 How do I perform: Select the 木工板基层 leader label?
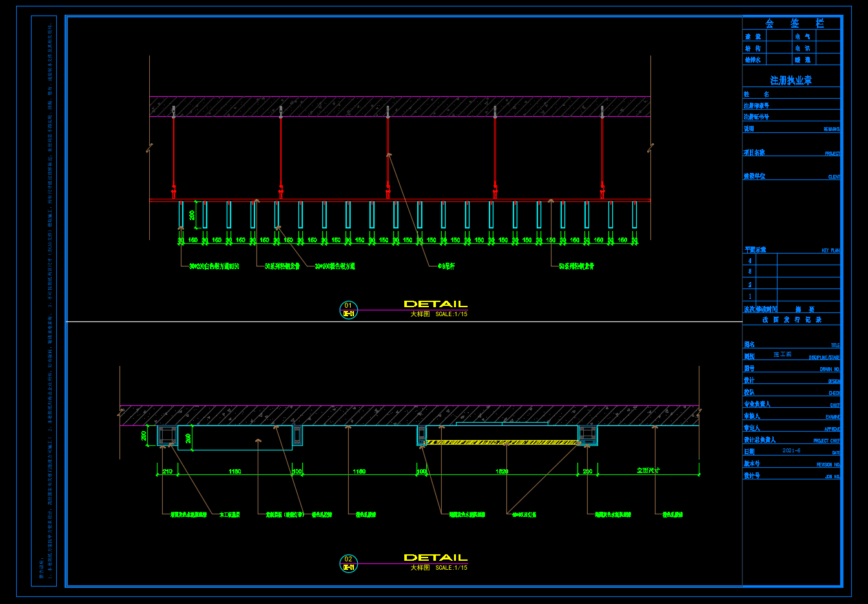tap(230, 515)
